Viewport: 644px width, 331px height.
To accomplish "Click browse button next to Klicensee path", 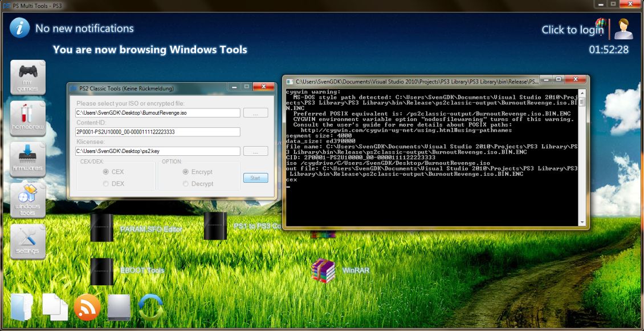I will click(x=255, y=151).
